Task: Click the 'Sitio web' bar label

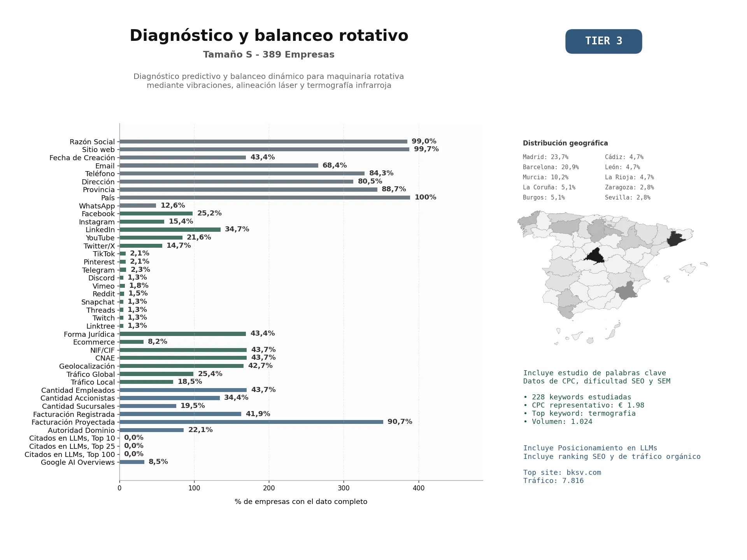Action: [x=98, y=150]
